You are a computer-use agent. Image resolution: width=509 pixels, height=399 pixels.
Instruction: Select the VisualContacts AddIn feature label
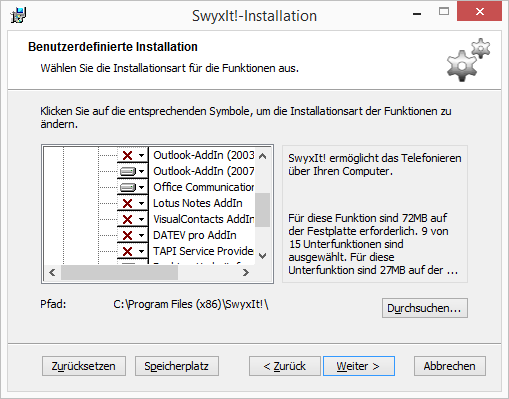pyautogui.click(x=203, y=219)
